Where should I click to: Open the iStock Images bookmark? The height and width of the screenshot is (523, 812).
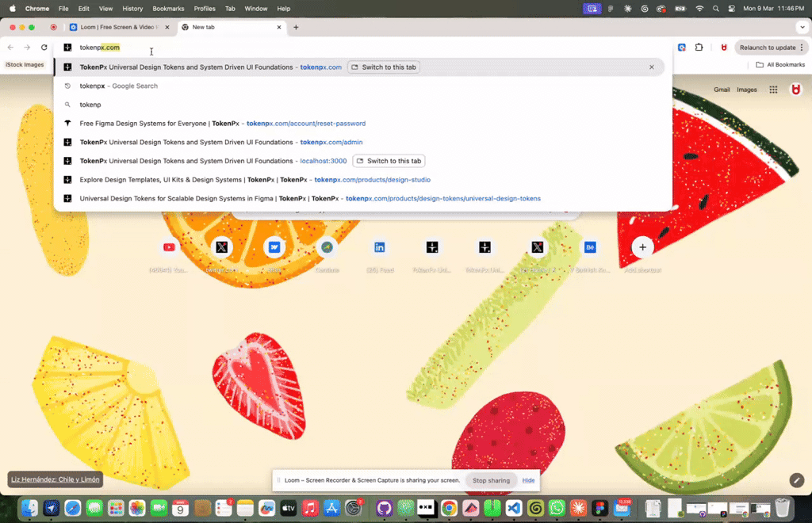[25, 65]
